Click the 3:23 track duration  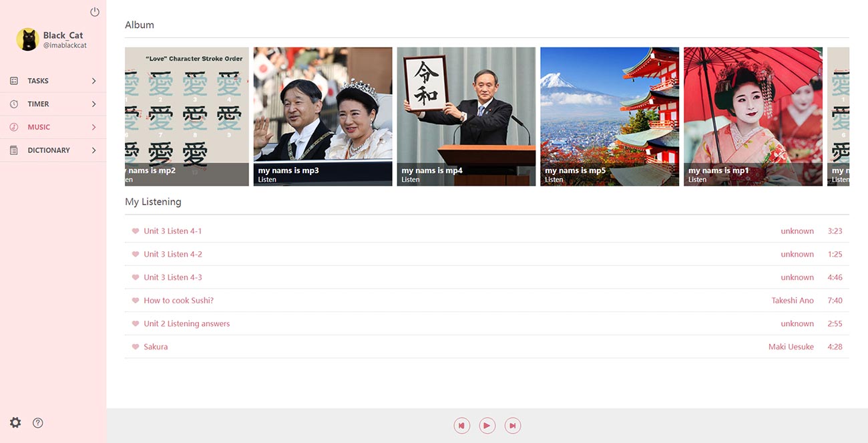pyautogui.click(x=835, y=231)
